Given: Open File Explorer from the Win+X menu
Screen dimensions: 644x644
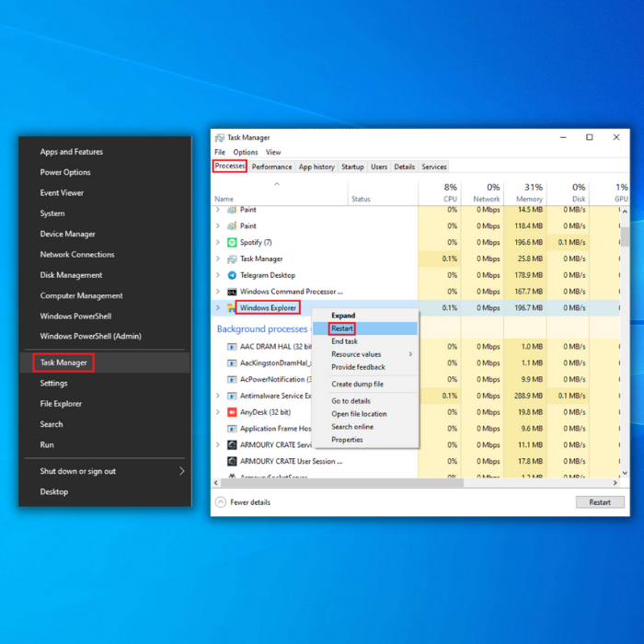Looking at the screenshot, I should pyautogui.click(x=105, y=404).
